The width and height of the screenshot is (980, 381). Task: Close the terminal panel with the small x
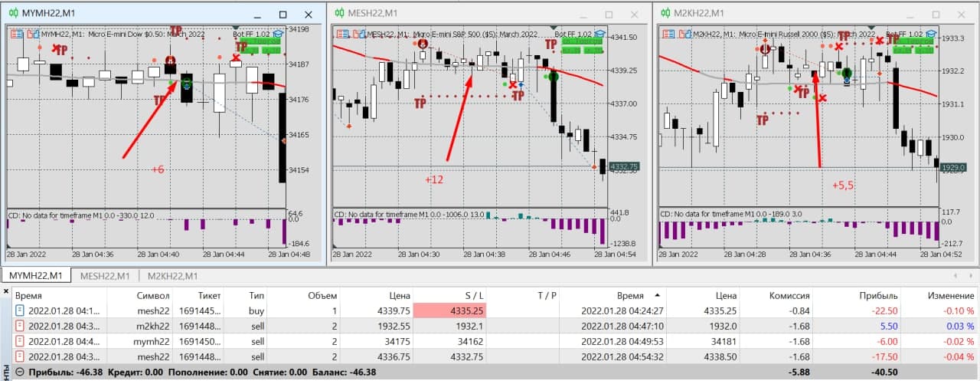click(5, 291)
